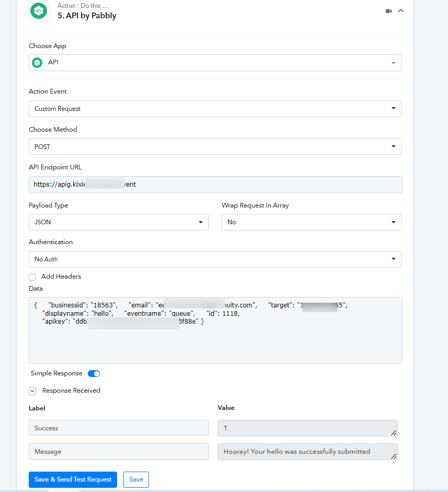The height and width of the screenshot is (492, 448).
Task: Open the Authentication No Auth dropdown
Action: (215, 259)
